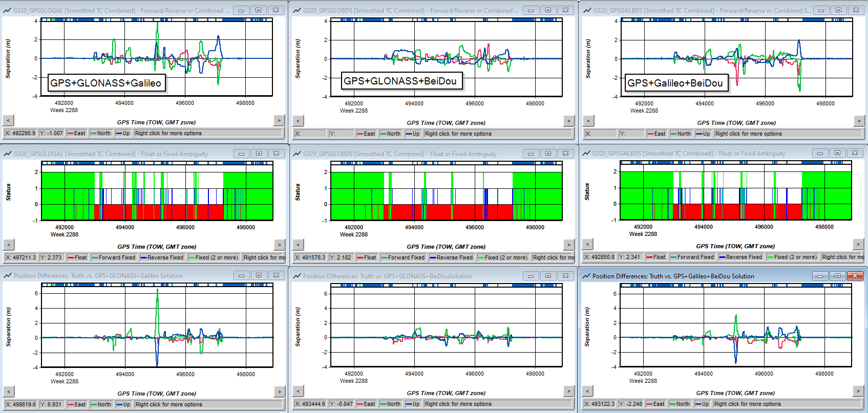Pan right in GPSGLOBDS Float or Fixed Ambiguity plot
The height and width of the screenshot is (413, 868).
568,245
